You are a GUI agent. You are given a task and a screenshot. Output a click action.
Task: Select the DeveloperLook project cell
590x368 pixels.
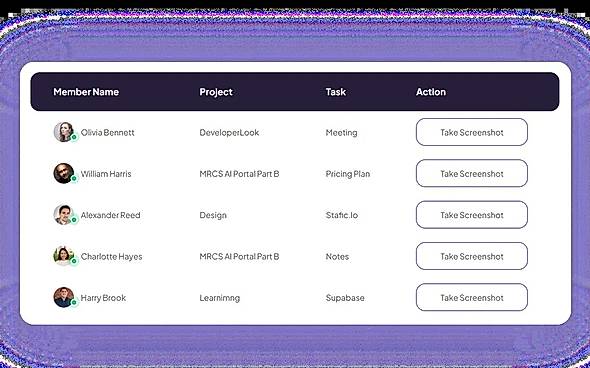(229, 132)
